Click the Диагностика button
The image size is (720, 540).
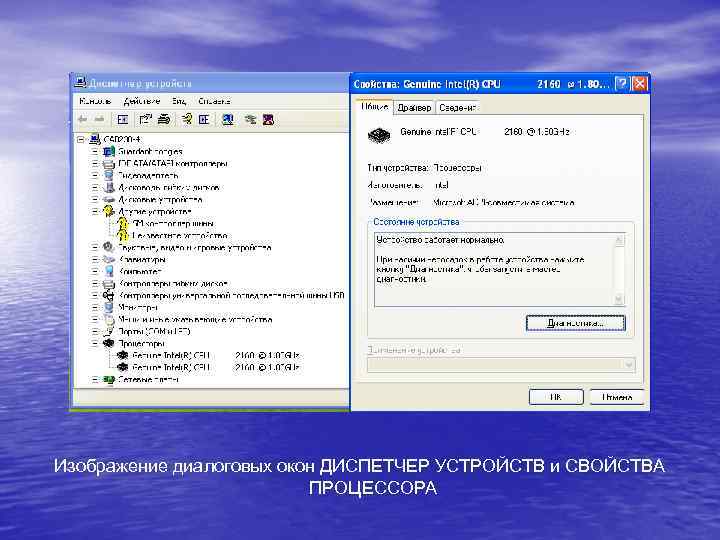click(x=575, y=323)
